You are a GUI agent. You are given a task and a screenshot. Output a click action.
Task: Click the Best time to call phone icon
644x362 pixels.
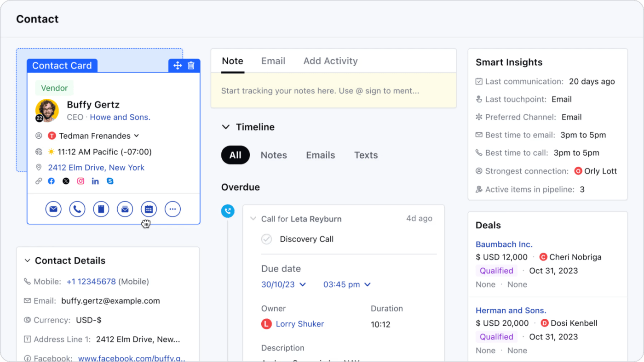[479, 153]
